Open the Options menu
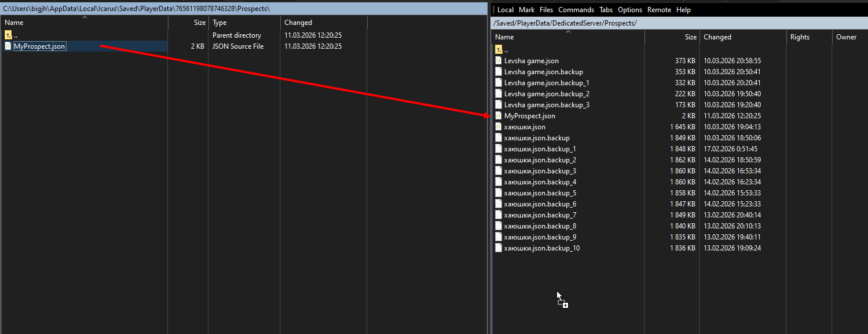Screen dimensions: 868x334 click(629, 10)
